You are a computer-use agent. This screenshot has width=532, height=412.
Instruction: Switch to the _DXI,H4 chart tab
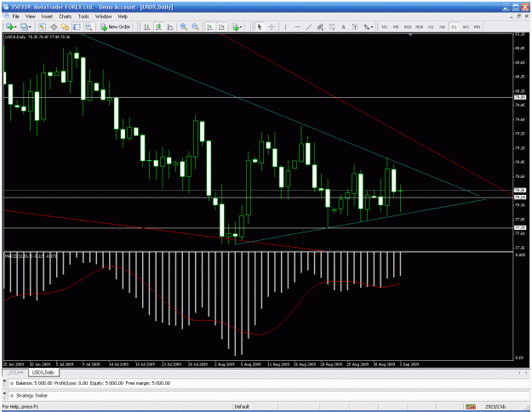15,372
